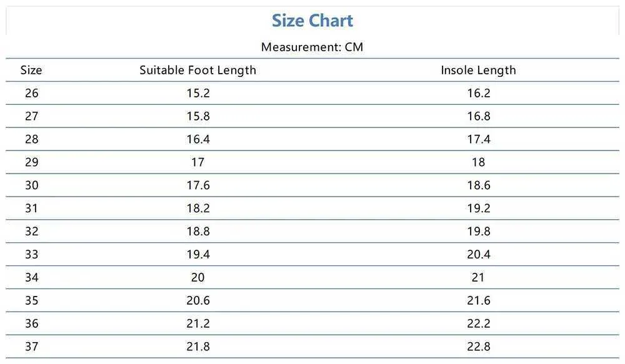Select size 32 row label
625x364 pixels.
31,232
